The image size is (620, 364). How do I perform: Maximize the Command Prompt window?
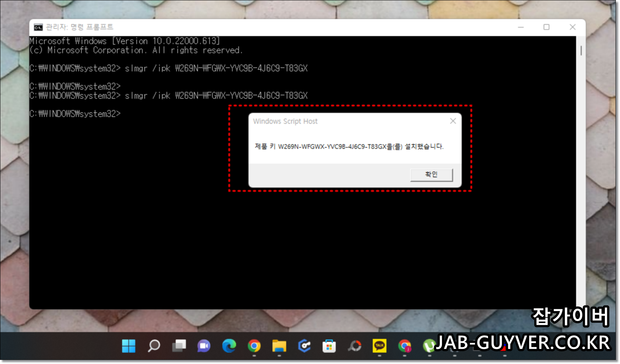coord(546,27)
